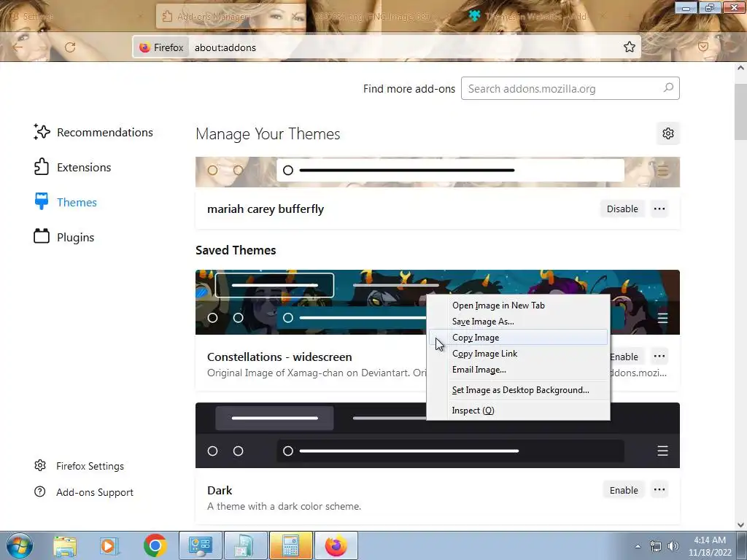This screenshot has height=560, width=747.
Task: Click the page scrollbar down arrow
Action: (740, 525)
